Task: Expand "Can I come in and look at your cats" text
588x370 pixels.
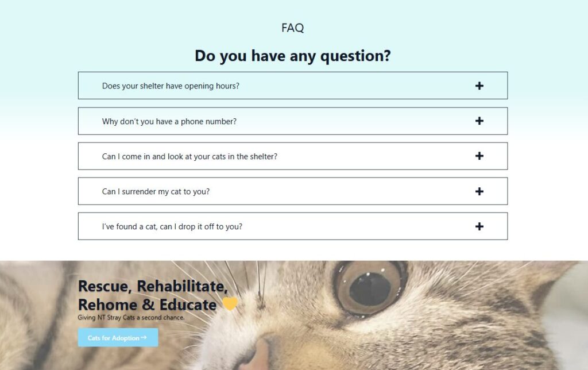Action: 189,156
